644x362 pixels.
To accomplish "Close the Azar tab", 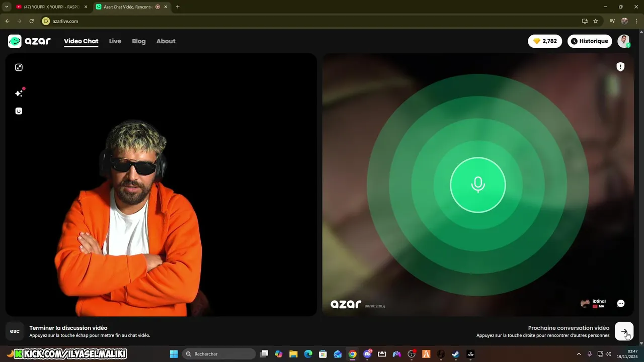I will pyautogui.click(x=167, y=7).
